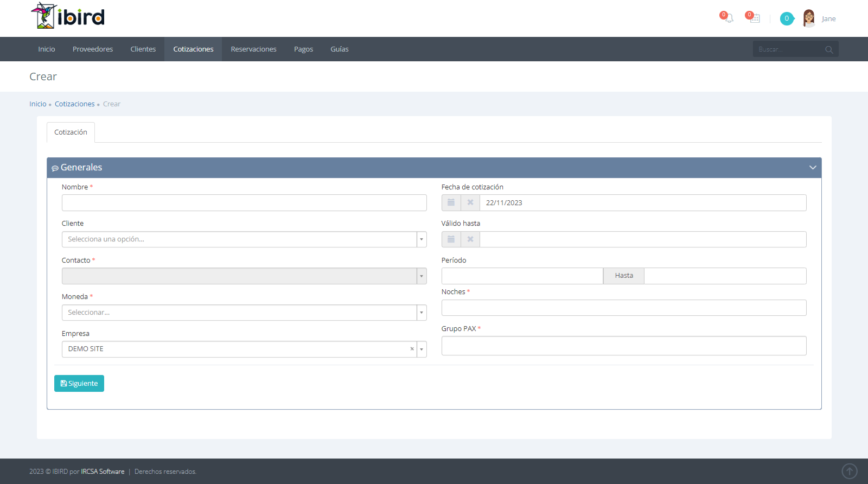
Task: Expand the Contacto dropdown arrow
Action: point(422,276)
